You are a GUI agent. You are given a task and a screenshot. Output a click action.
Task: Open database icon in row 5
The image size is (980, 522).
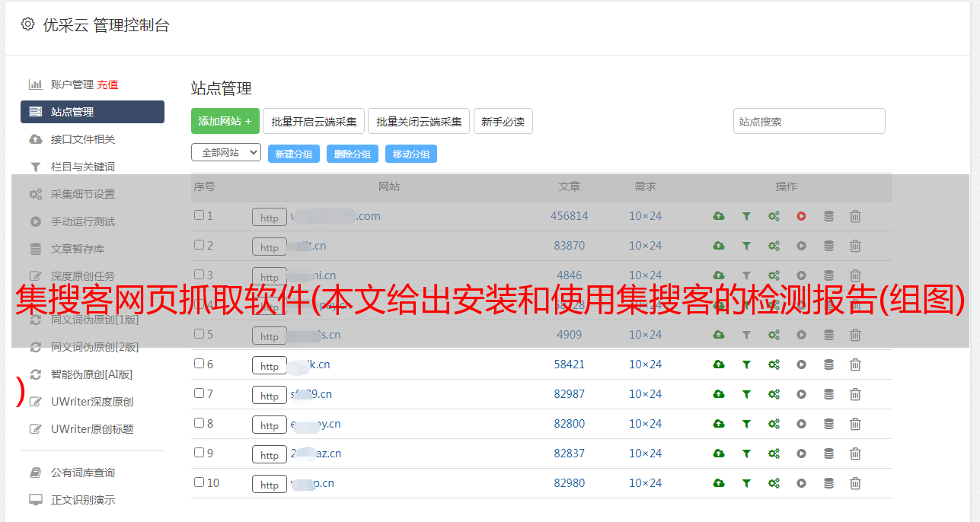click(x=828, y=335)
